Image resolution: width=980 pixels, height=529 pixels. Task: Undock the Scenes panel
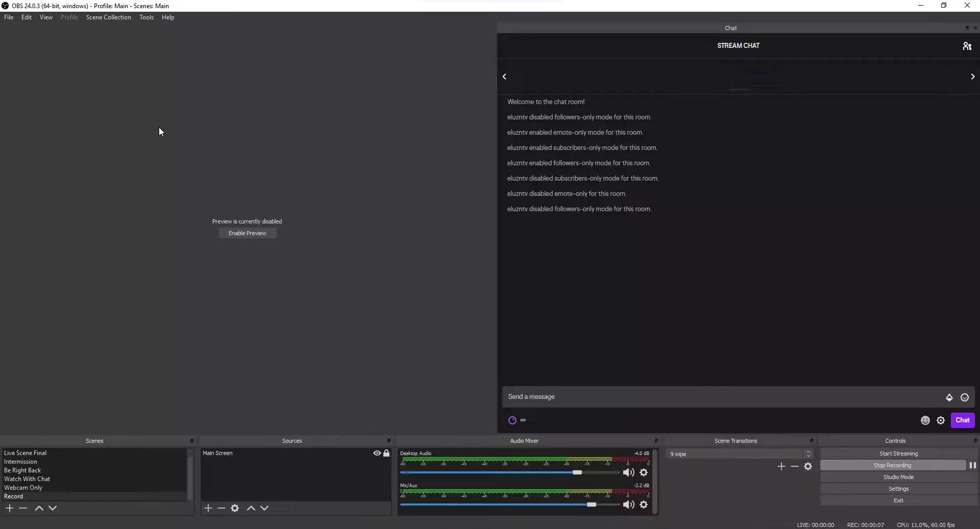[192, 441]
